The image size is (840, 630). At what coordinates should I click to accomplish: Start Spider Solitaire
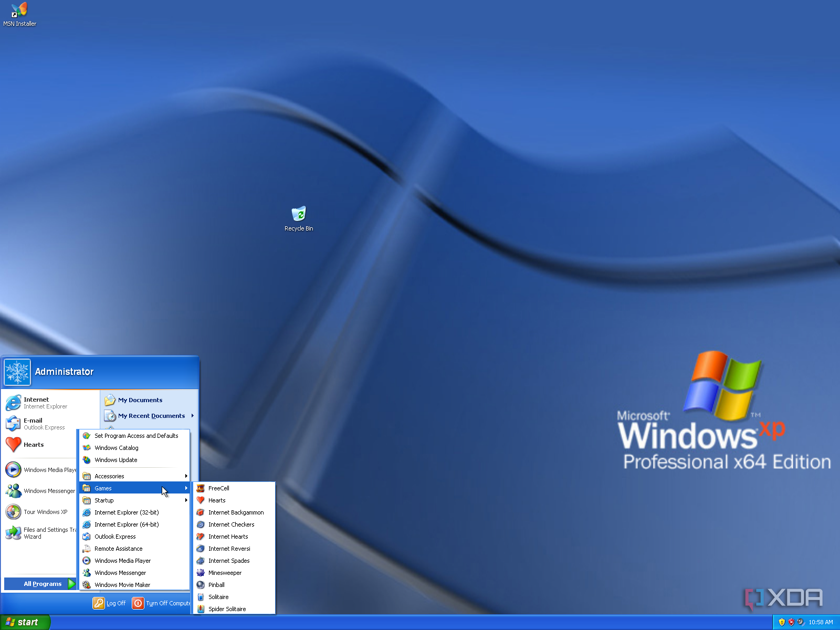tap(227, 609)
